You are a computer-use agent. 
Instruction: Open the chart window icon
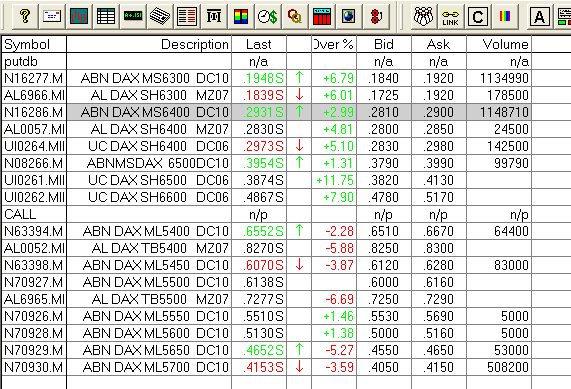(79, 16)
